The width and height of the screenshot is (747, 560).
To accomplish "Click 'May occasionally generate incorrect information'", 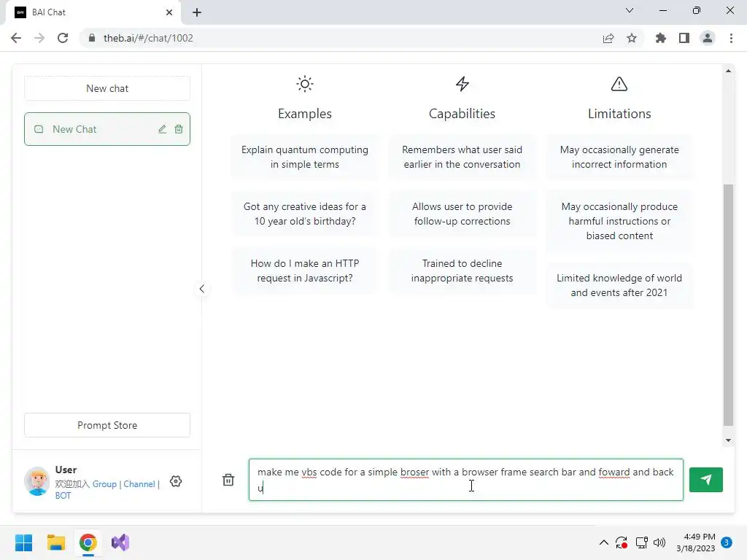I will click(x=619, y=157).
